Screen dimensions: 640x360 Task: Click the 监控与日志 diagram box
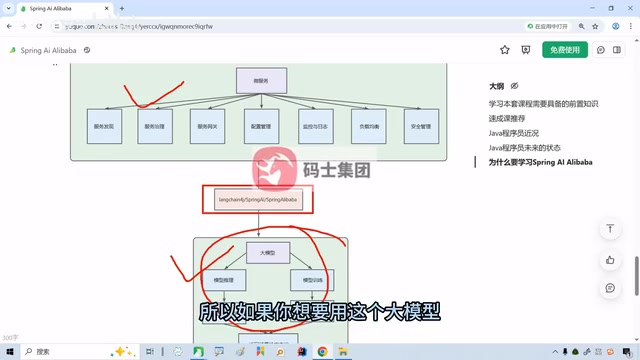pyautogui.click(x=316, y=126)
